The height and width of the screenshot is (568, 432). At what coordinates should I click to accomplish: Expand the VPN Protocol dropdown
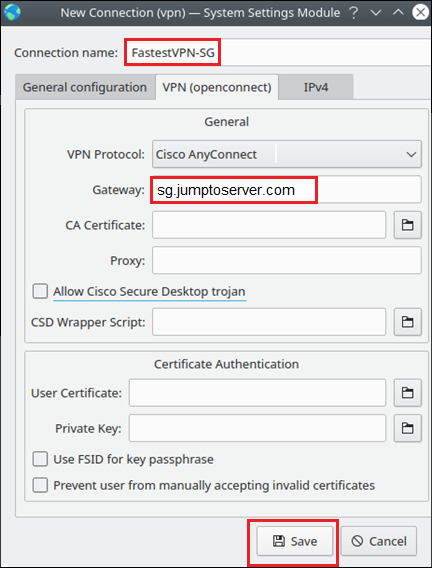tap(287, 154)
